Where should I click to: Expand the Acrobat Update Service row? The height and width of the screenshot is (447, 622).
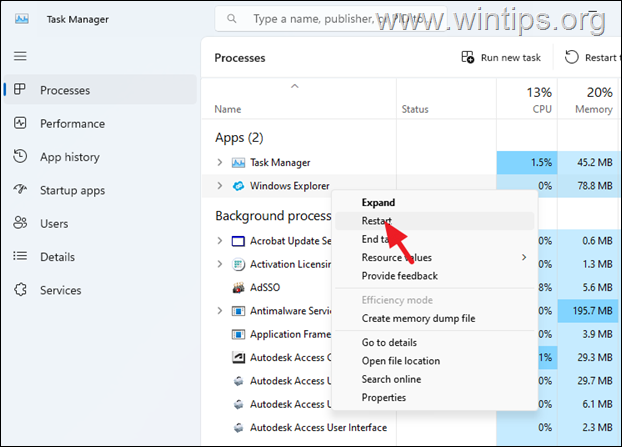click(220, 240)
